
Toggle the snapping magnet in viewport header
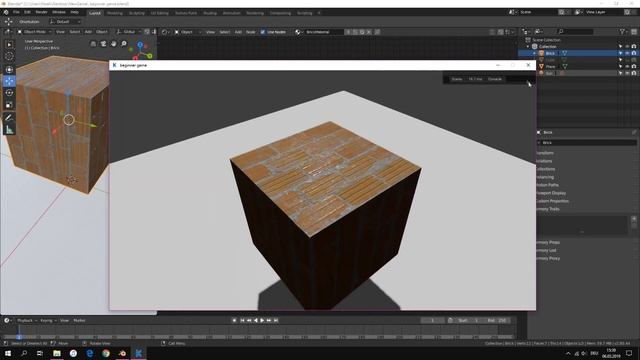tap(147, 31)
